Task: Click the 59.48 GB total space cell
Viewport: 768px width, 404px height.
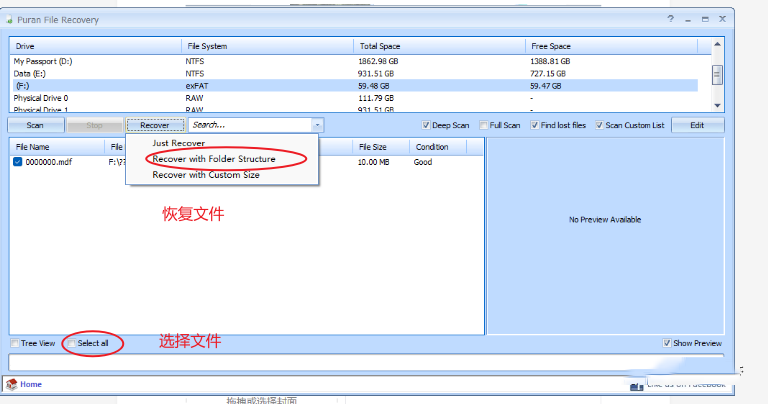Action: 374,86
